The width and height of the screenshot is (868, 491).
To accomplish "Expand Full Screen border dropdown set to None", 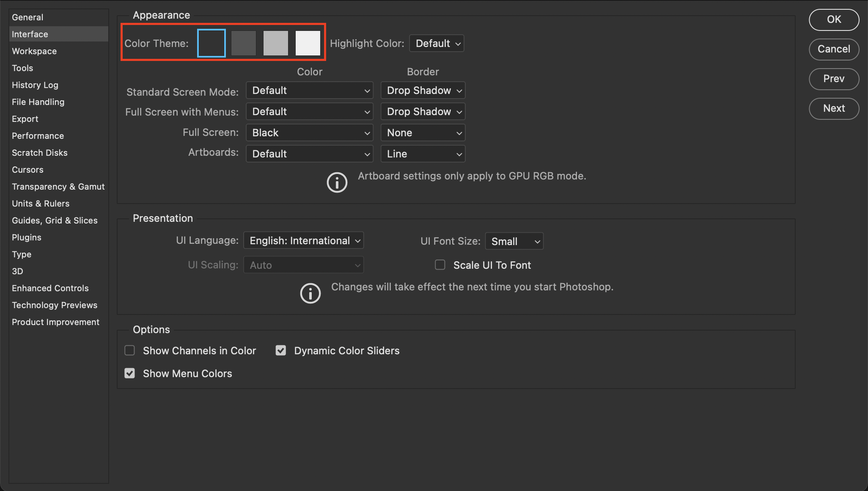I will click(x=423, y=133).
